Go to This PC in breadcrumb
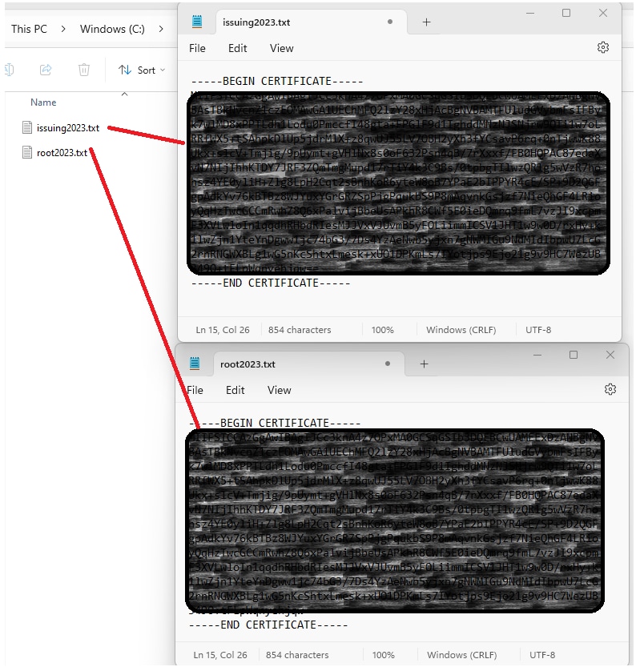The image size is (644, 671). [29, 29]
